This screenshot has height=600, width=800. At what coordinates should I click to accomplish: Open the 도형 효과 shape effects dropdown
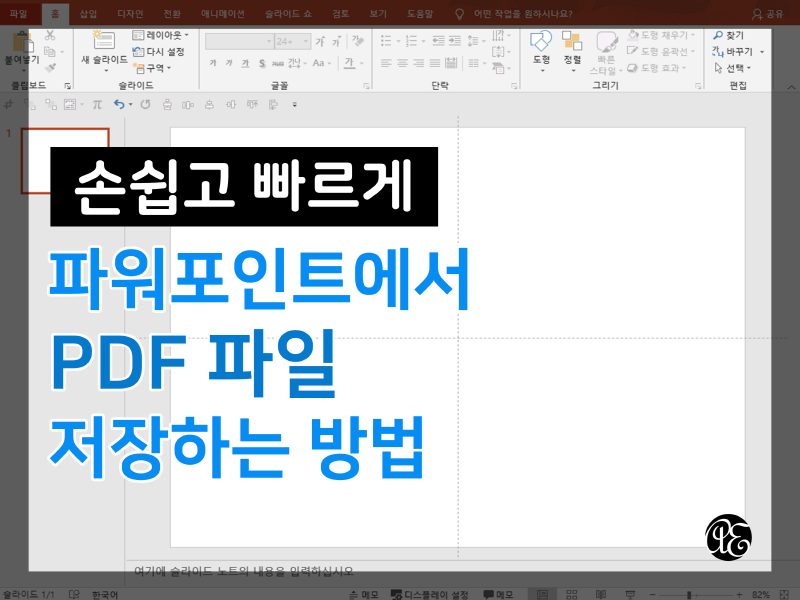point(657,68)
